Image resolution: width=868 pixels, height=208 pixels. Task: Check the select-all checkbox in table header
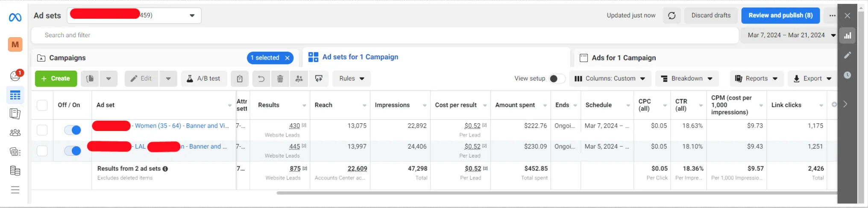coord(42,105)
